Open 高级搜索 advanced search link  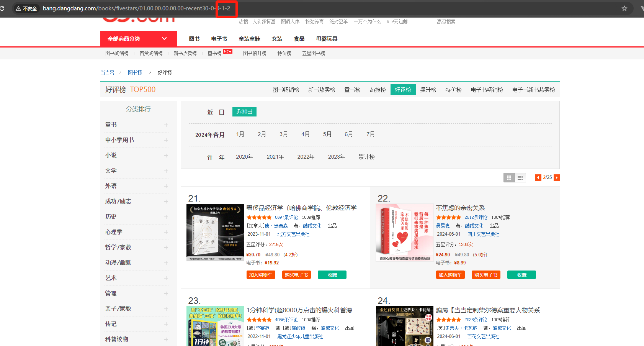pyautogui.click(x=446, y=21)
